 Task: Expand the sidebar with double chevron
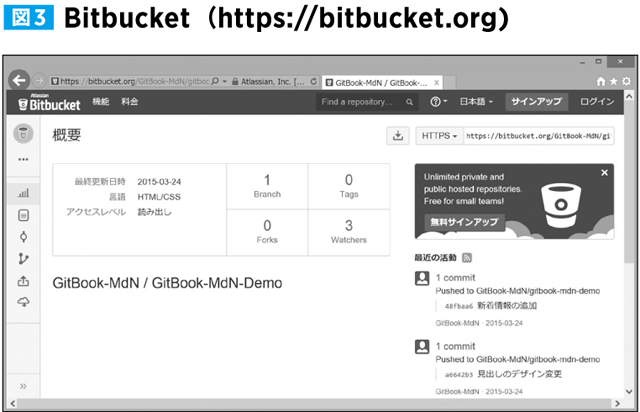(23, 386)
